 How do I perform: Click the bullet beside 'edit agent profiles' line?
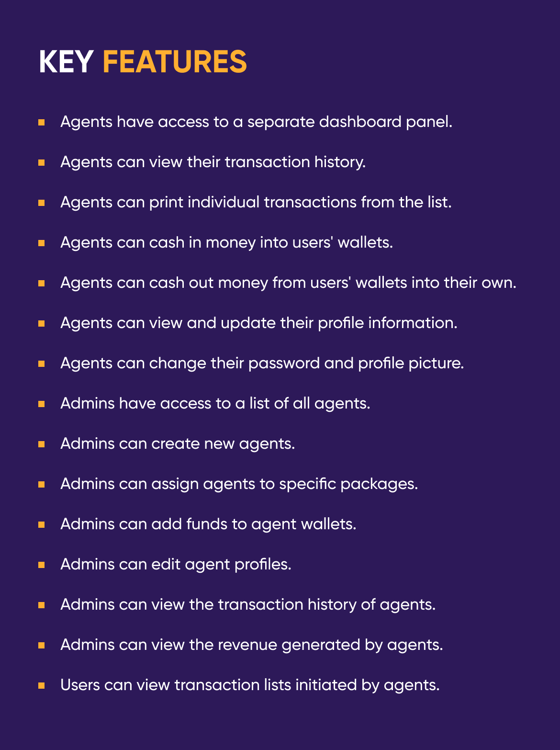(42, 565)
